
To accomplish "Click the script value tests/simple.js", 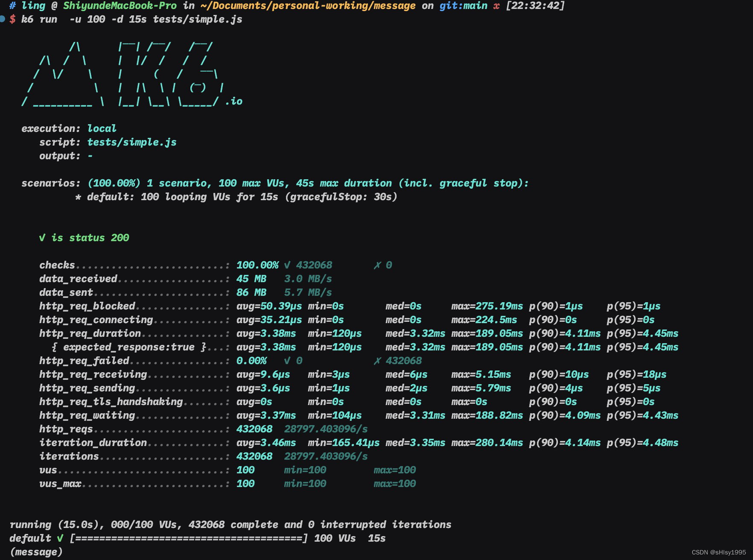I will click(132, 142).
